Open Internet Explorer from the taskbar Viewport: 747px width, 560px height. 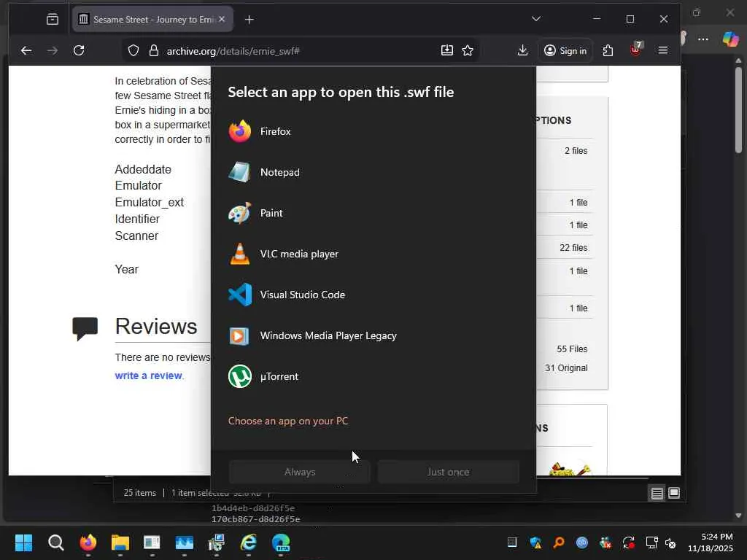[249, 542]
